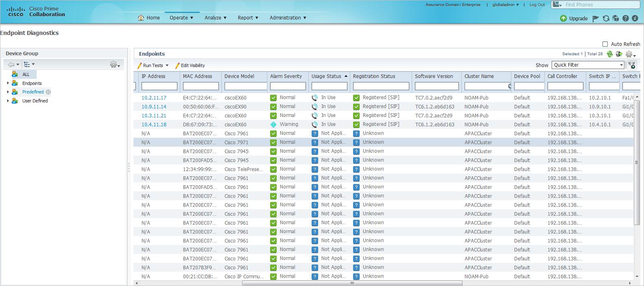This screenshot has width=644, height=286.
Task: Click the MAC Address filter field
Action: (x=201, y=86)
